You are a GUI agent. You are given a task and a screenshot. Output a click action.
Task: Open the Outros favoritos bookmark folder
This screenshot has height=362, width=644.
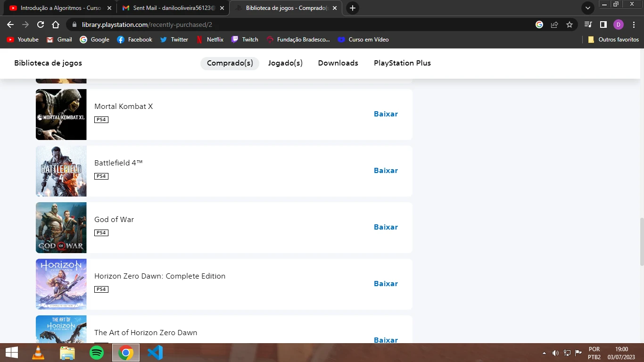tap(613, 40)
